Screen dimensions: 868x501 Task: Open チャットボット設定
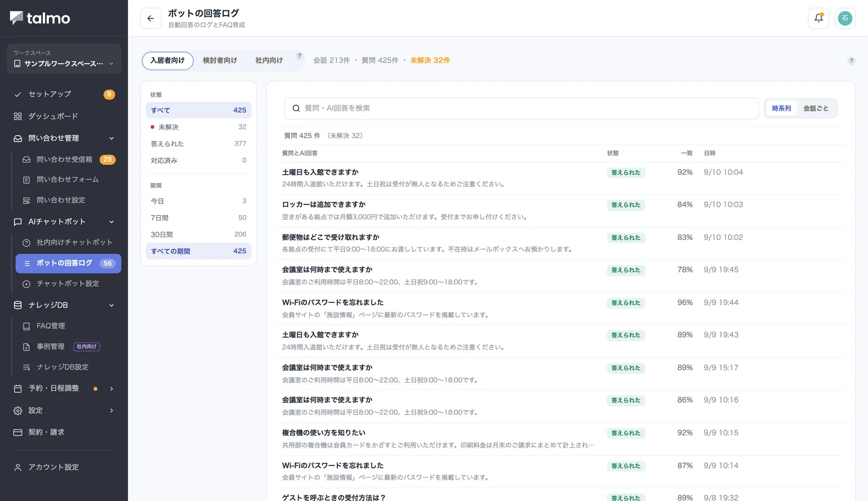[68, 284]
